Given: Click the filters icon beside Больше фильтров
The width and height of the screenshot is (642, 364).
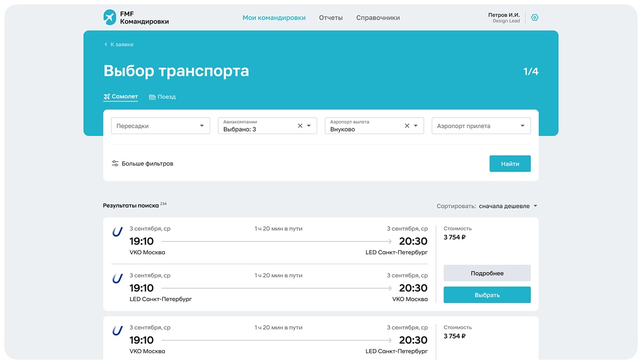Looking at the screenshot, I should click(114, 164).
